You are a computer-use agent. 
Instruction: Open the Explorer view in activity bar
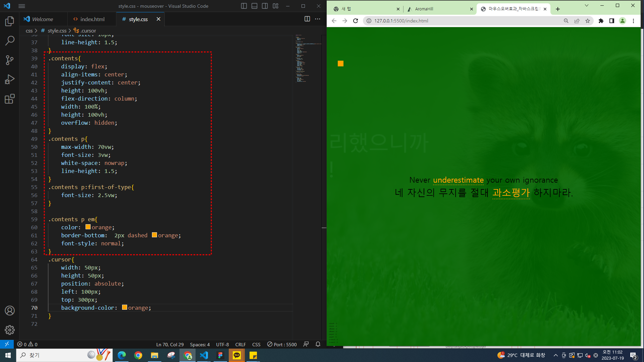click(x=10, y=21)
